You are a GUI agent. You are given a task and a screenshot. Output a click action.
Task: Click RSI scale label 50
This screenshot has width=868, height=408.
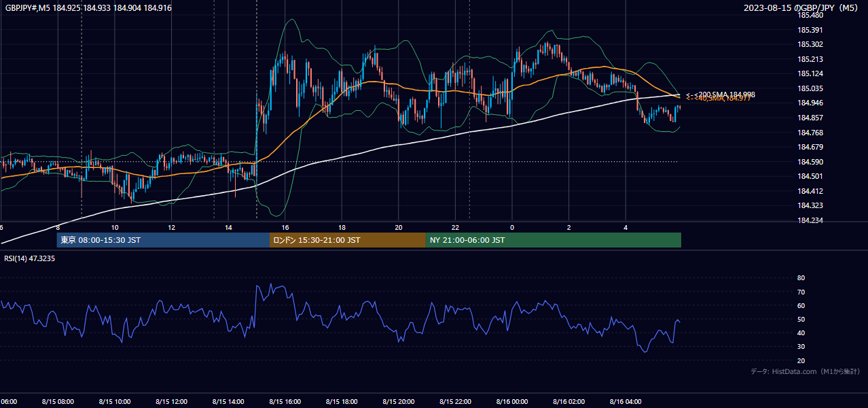[801, 319]
